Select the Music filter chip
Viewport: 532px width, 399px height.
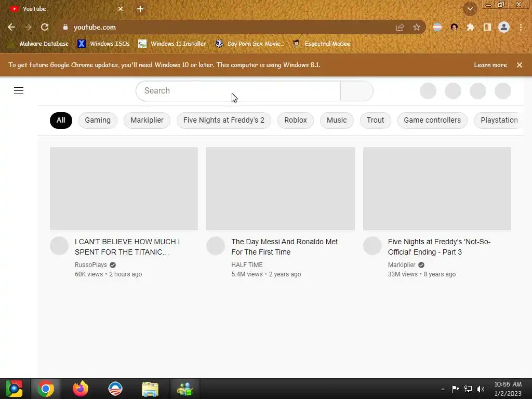(337, 121)
